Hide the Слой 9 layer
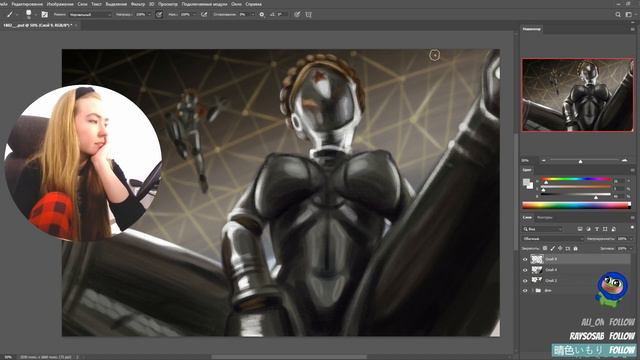The width and height of the screenshot is (640, 360). pyautogui.click(x=525, y=259)
